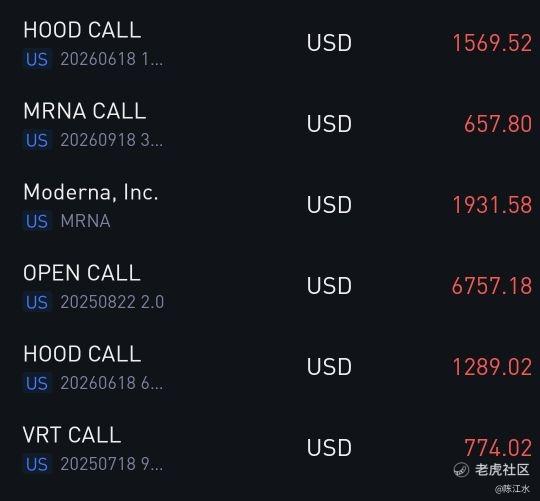Click the 6757.18 OPEN CALL value
The height and width of the screenshot is (501, 540).
coord(492,286)
